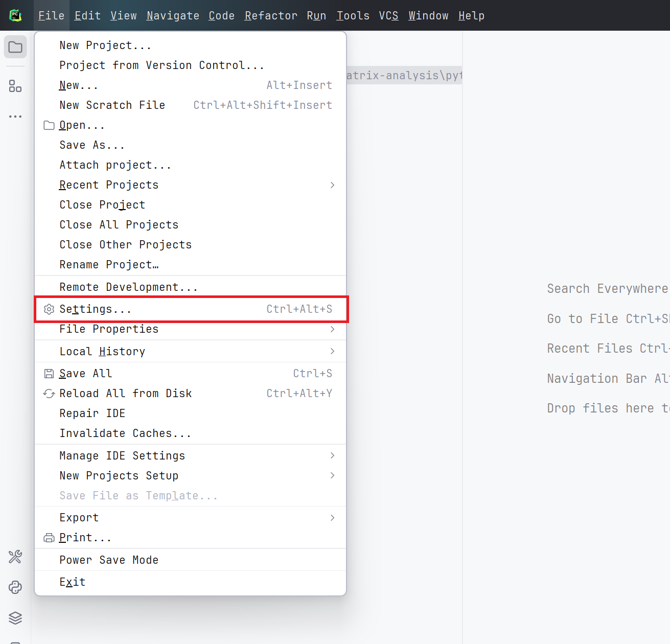Expand the New Projects Setup submenu arrow

point(333,475)
